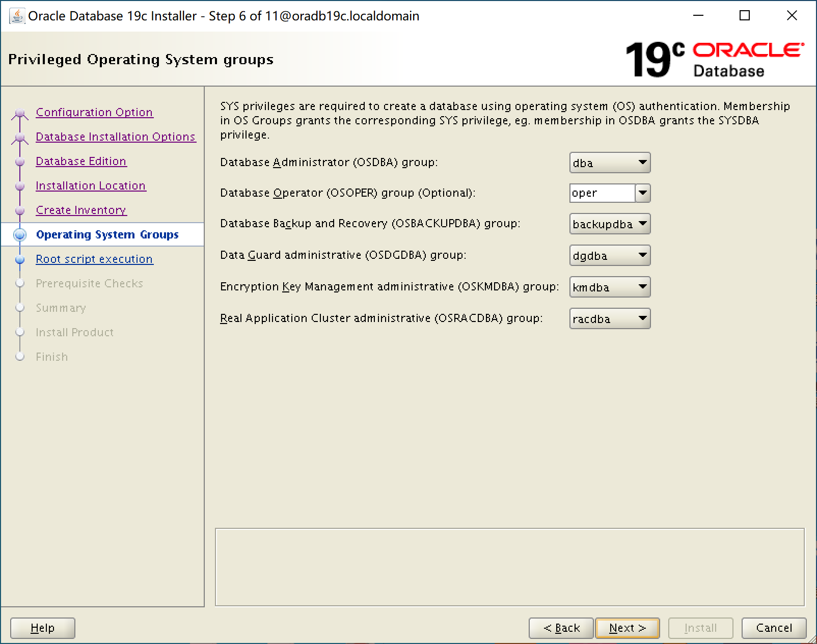Click the Database Backup and Recovery group label
817x644 pixels.
click(370, 224)
